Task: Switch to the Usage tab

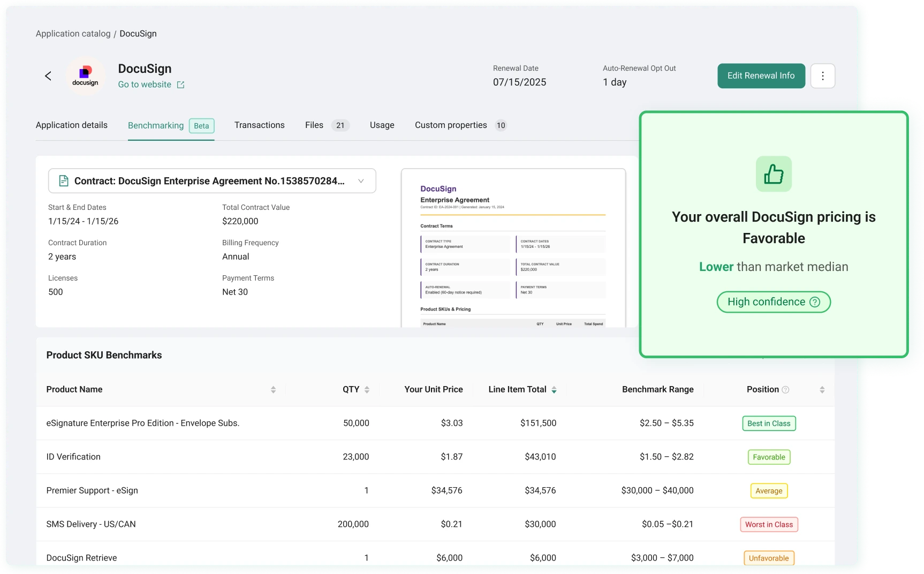Action: coord(382,125)
